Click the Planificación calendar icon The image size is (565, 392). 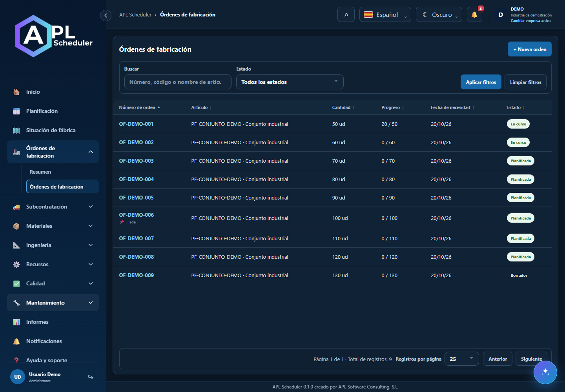pyautogui.click(x=16, y=111)
